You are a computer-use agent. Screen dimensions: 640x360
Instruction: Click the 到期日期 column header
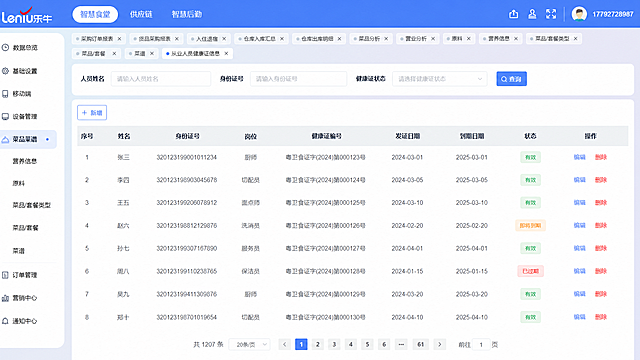[472, 136]
